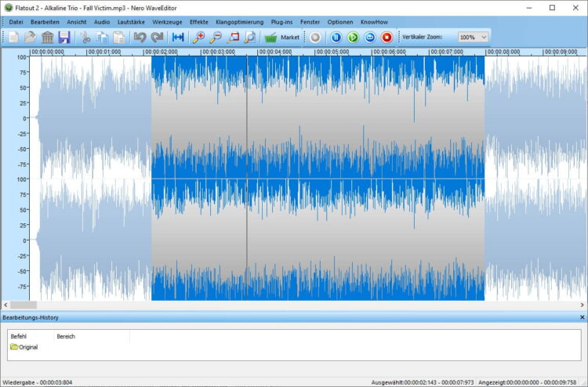Click the timeline ruler at 00:00:08:000
Image resolution: width=588 pixels, height=387 pixels.
coord(503,52)
